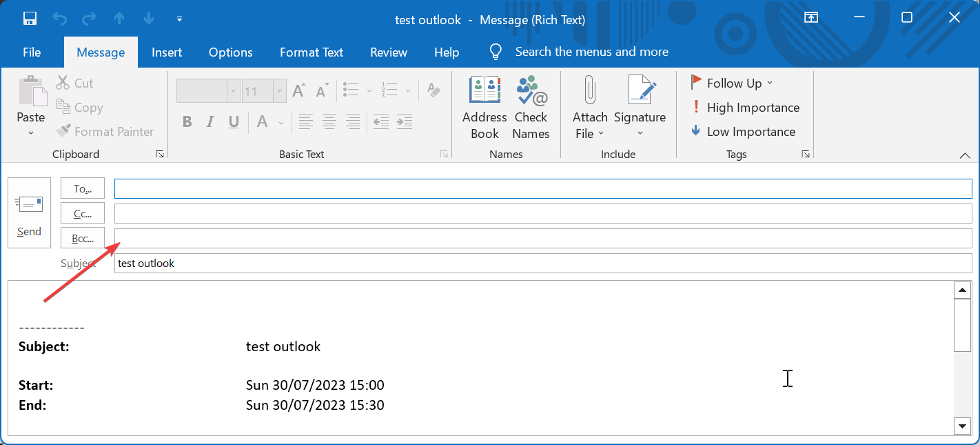Toggle Low Importance tag

click(743, 132)
